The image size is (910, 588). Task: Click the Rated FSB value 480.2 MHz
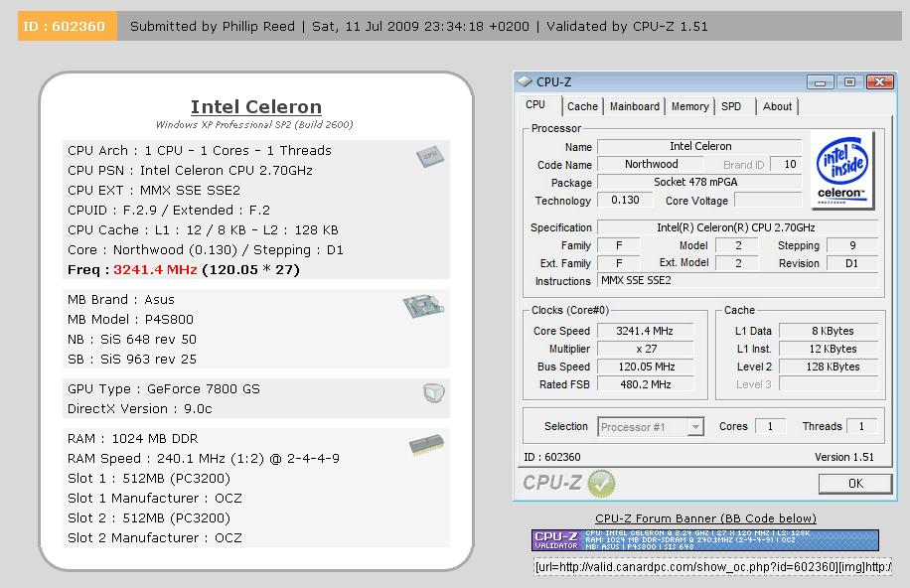tap(645, 384)
